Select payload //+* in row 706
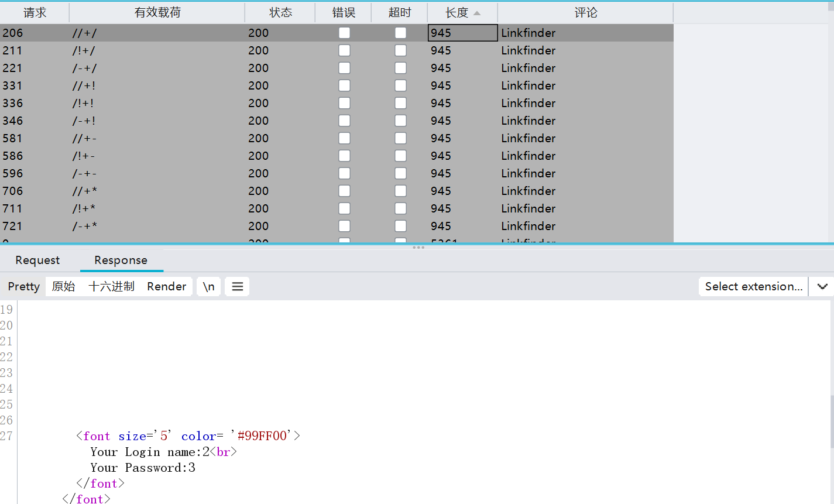Viewport: 834px width, 504px height. (x=85, y=191)
